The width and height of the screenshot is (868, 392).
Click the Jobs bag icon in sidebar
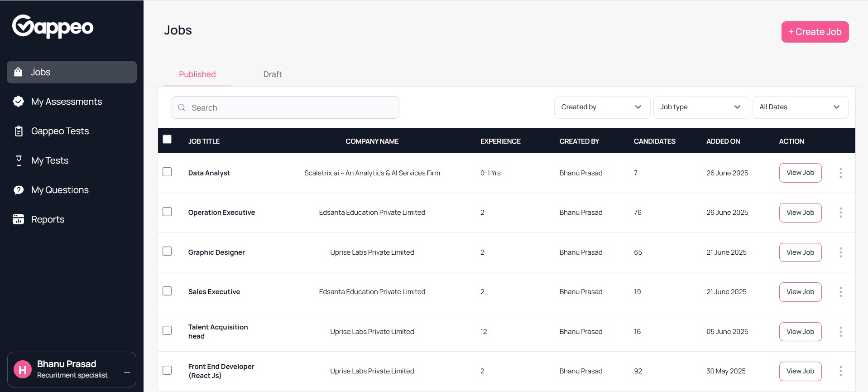coord(18,72)
